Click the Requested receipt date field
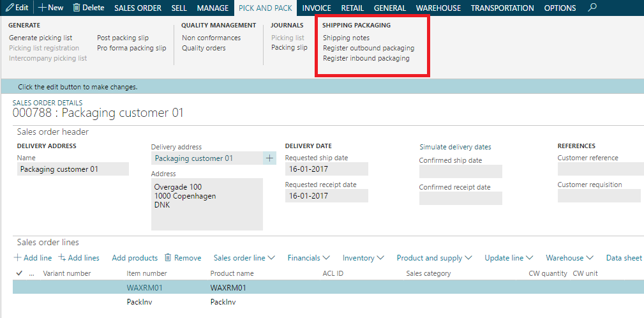 327,195
